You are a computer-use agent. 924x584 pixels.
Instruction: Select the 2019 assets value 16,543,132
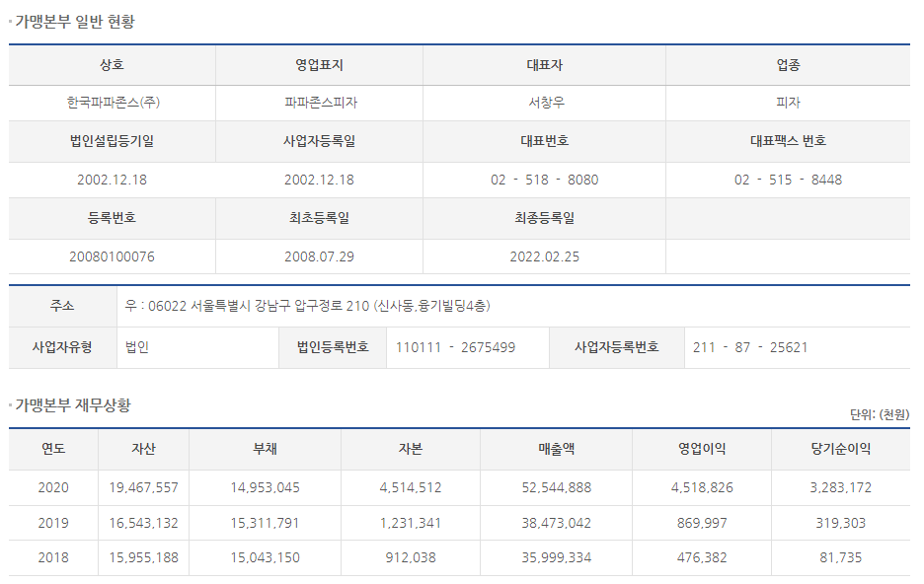coord(144,523)
